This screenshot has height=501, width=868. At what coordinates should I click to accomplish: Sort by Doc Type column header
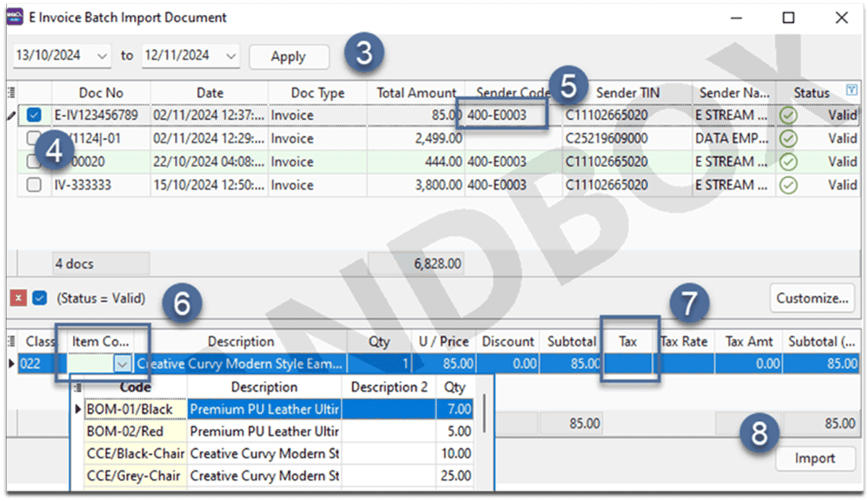318,93
